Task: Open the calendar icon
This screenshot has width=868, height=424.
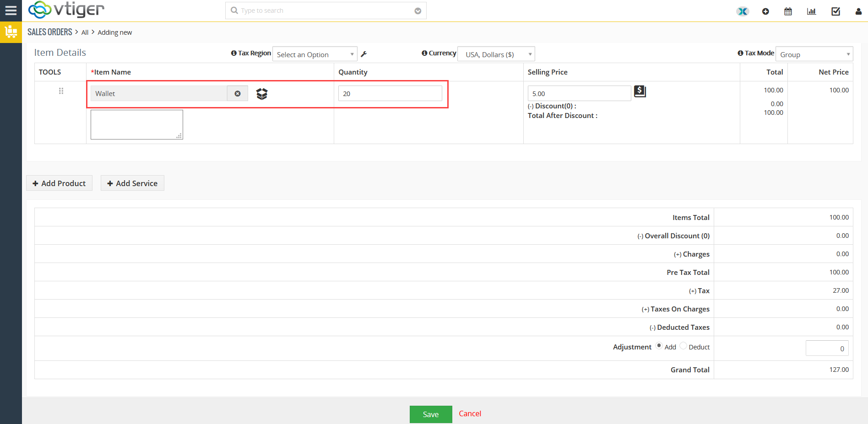Action: pos(788,11)
